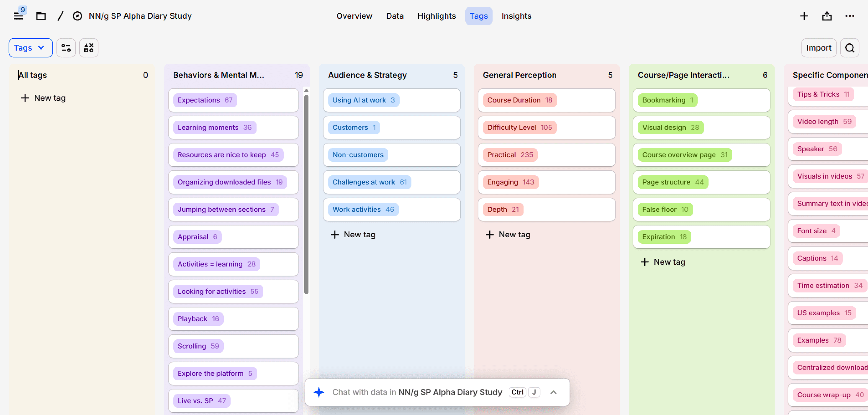Open the three-dot more options menu
The height and width of the screenshot is (415, 868).
pos(850,16)
